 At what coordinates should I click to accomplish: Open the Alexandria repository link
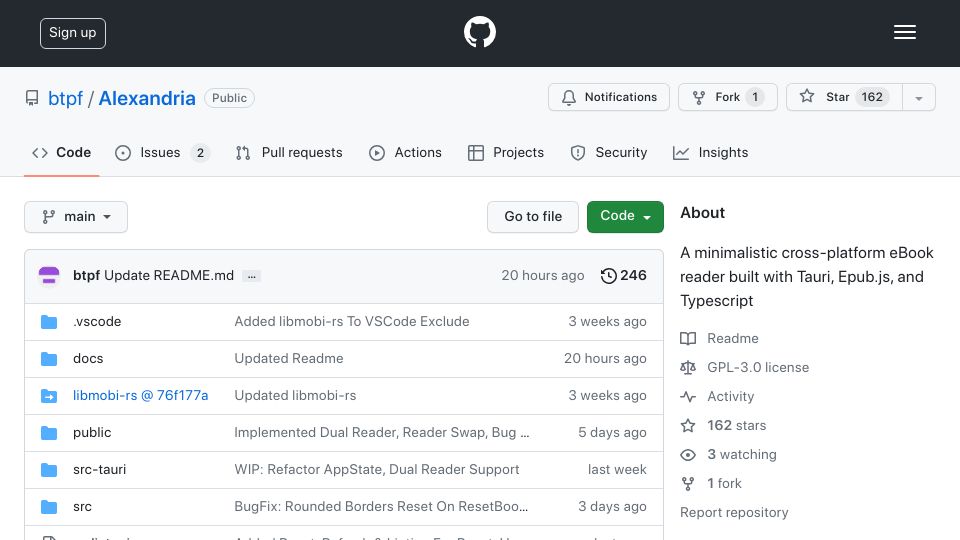point(147,98)
